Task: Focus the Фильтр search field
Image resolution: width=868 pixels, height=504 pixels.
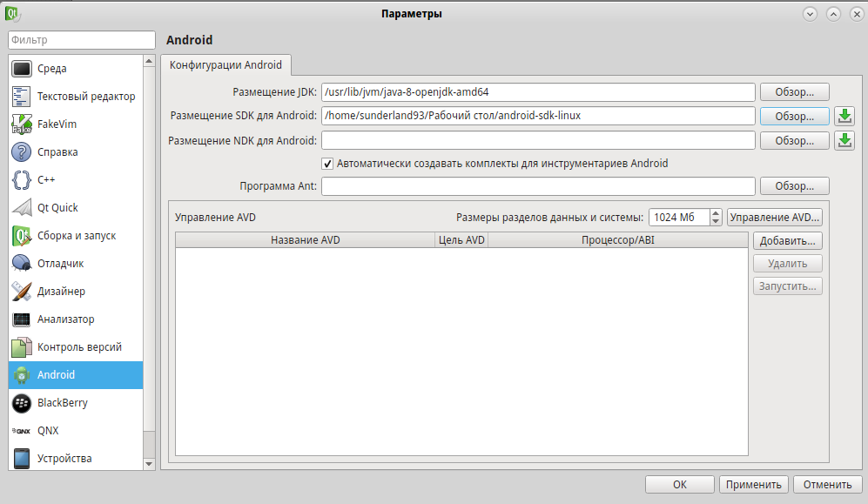Action: [82, 40]
